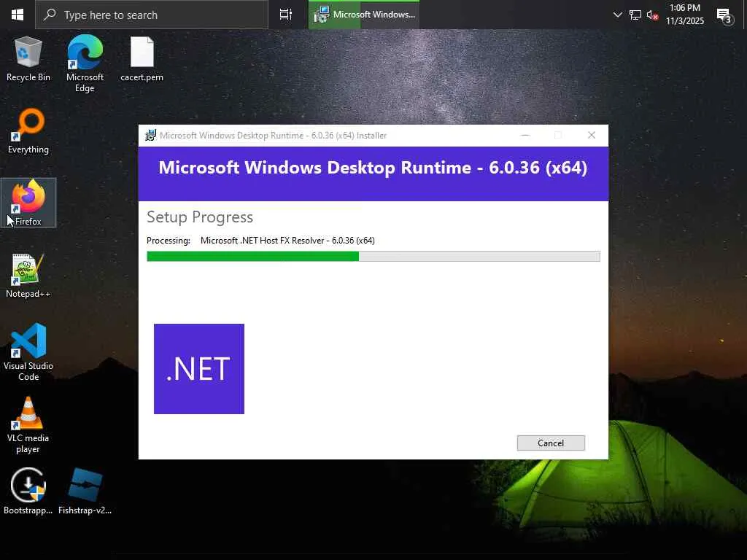The width and height of the screenshot is (747, 560).
Task: Click the muted volume tray icon
Action: [x=652, y=15]
